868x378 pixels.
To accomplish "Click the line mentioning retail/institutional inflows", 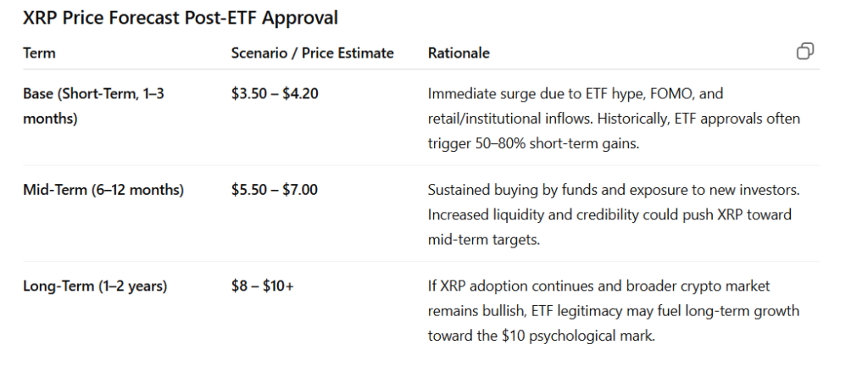I will click(x=614, y=119).
